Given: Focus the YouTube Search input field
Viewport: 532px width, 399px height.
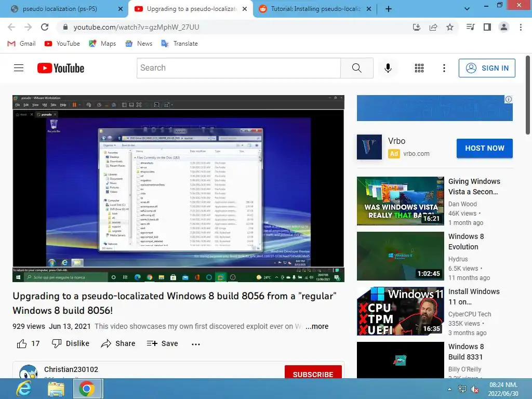Looking at the screenshot, I should [x=238, y=68].
